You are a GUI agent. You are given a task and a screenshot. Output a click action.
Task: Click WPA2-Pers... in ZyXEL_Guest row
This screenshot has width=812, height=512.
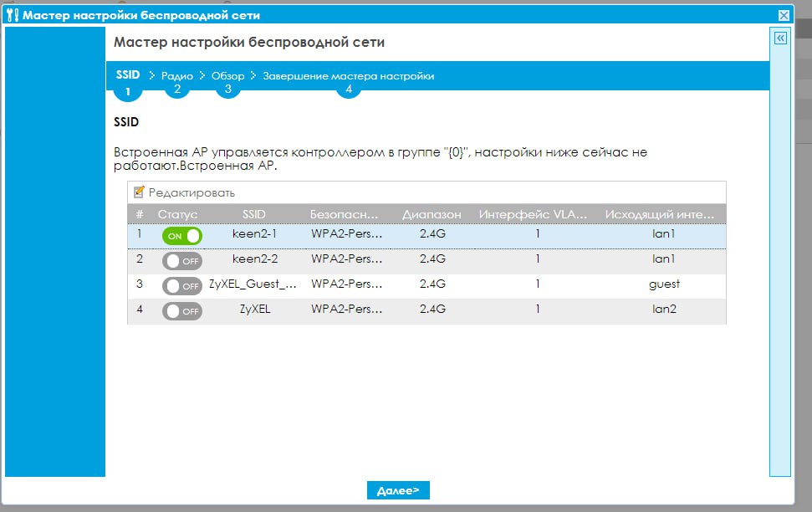click(x=347, y=284)
